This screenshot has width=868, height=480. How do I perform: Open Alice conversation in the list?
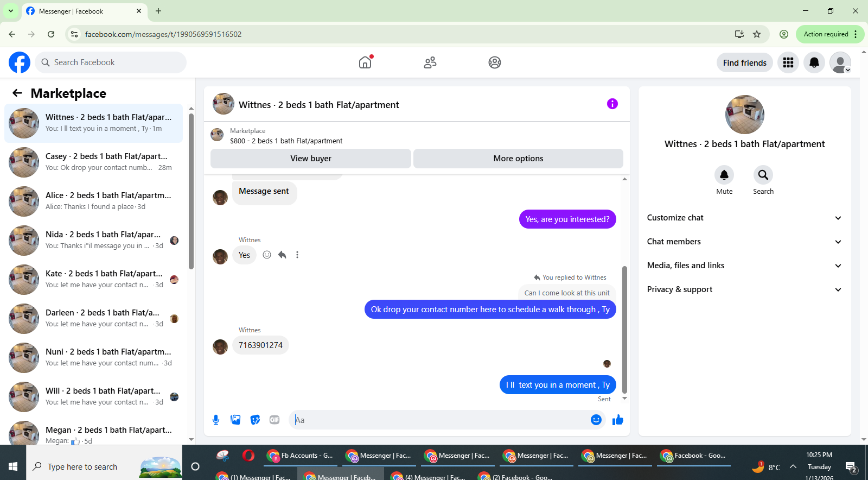point(94,201)
